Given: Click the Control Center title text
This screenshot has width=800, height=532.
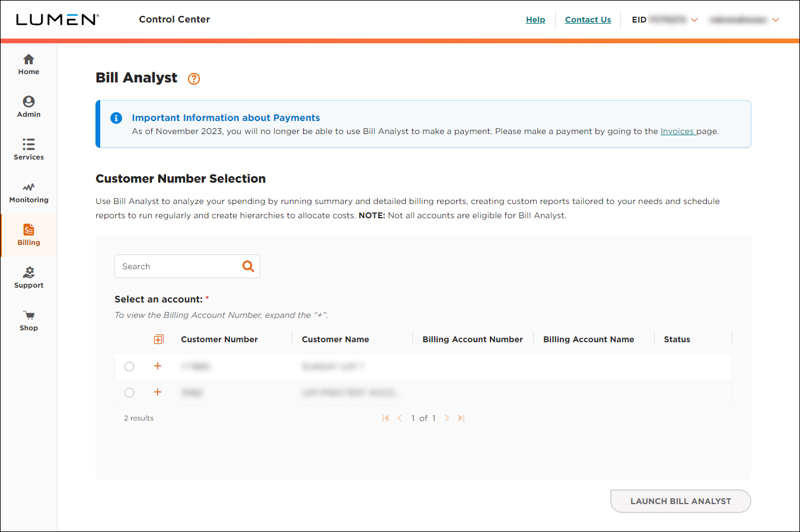Looking at the screenshot, I should 174,19.
